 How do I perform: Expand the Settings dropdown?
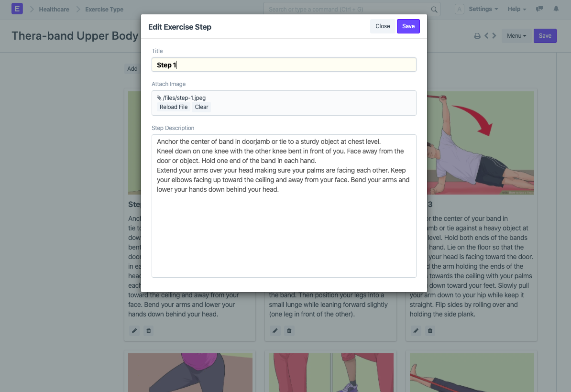483,9
